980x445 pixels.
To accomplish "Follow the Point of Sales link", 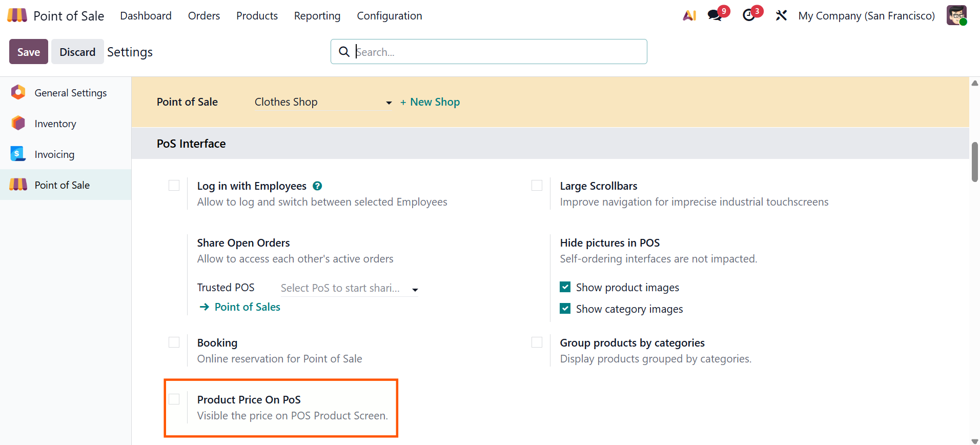I will [x=248, y=307].
